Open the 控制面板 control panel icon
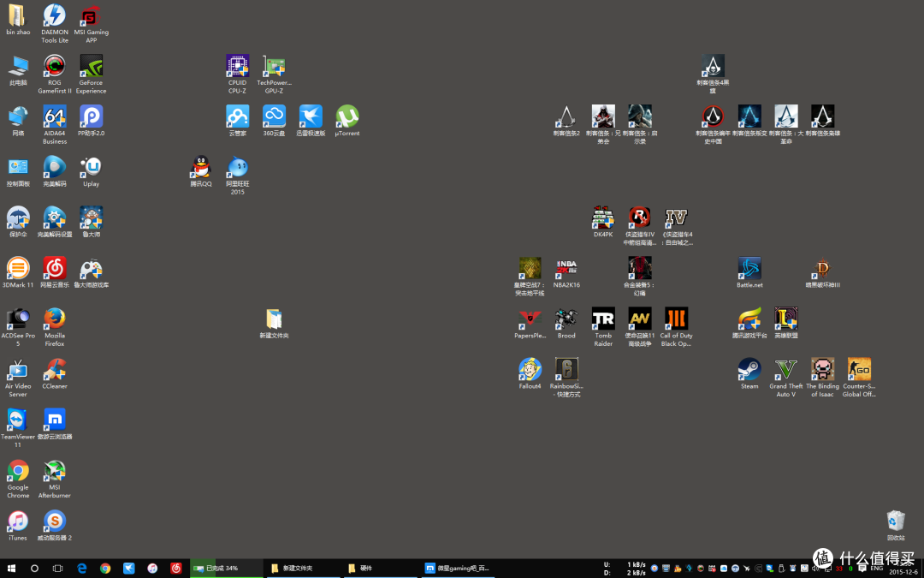924x578 pixels. [18, 171]
